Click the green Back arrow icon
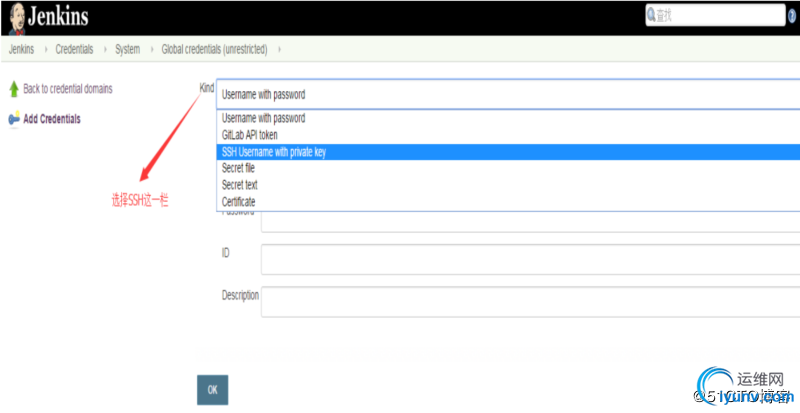 pyautogui.click(x=14, y=89)
